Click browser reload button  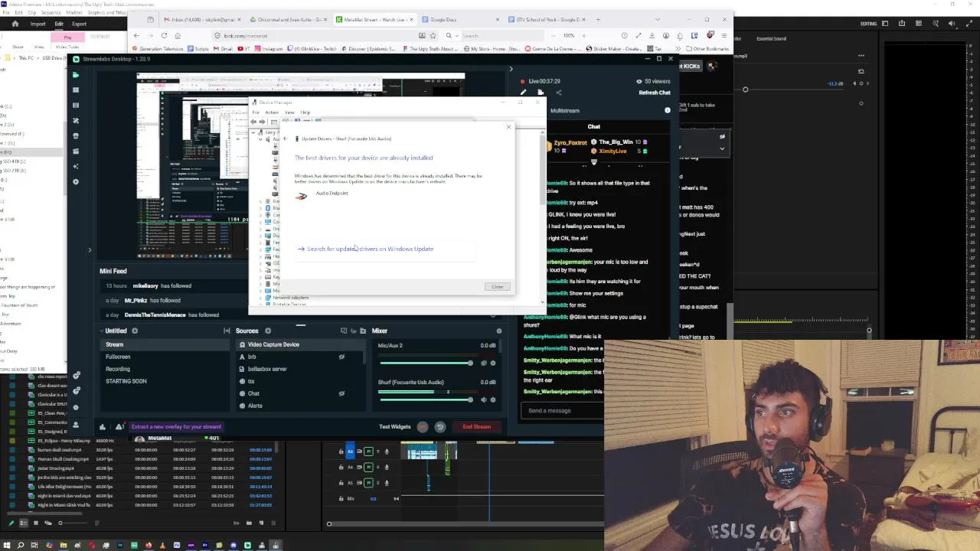pos(164,35)
